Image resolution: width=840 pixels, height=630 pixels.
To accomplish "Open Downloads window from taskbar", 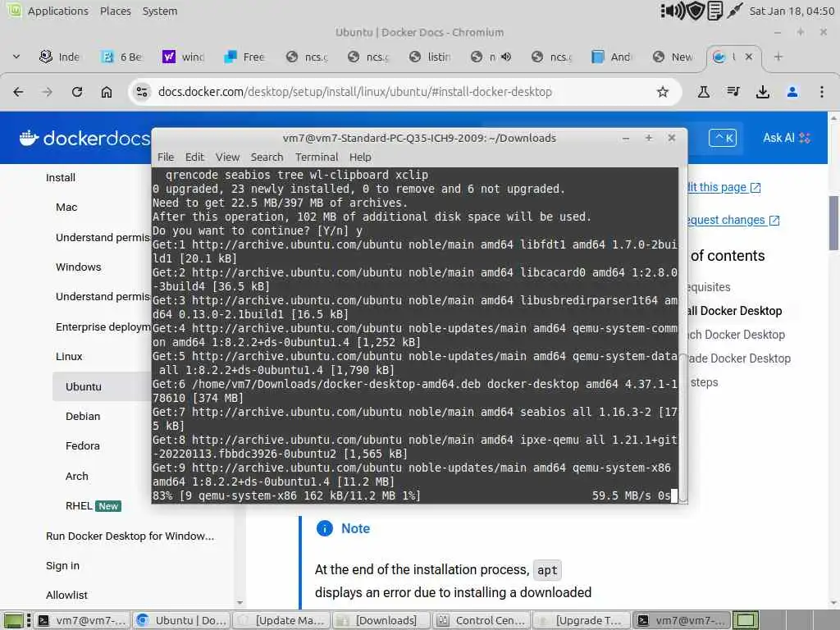I will click(x=381, y=620).
